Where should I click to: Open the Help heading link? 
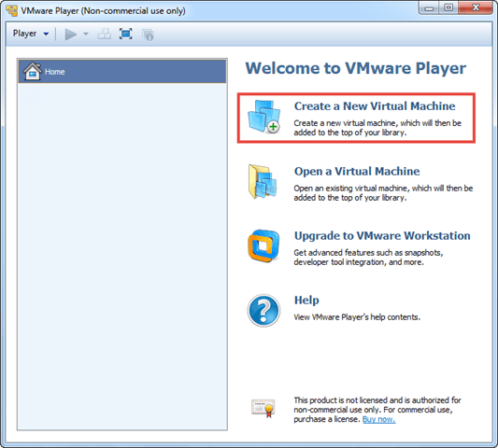pos(306,301)
